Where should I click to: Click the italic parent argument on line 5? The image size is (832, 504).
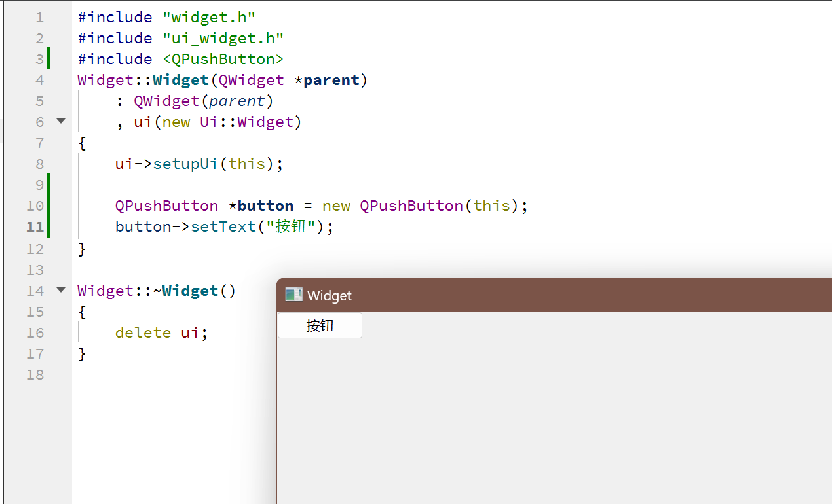click(237, 101)
